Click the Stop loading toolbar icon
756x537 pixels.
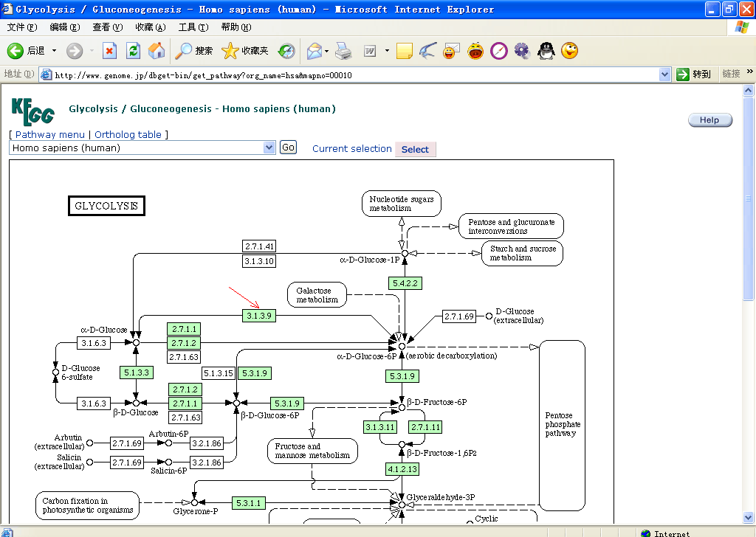pyautogui.click(x=109, y=51)
